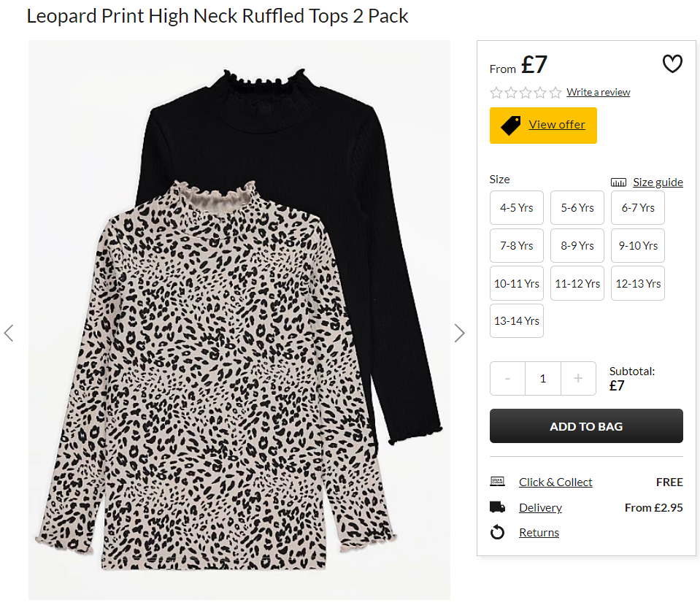Image resolution: width=700 pixels, height=608 pixels.
Task: Decrease quantity with minus button
Action: [507, 378]
